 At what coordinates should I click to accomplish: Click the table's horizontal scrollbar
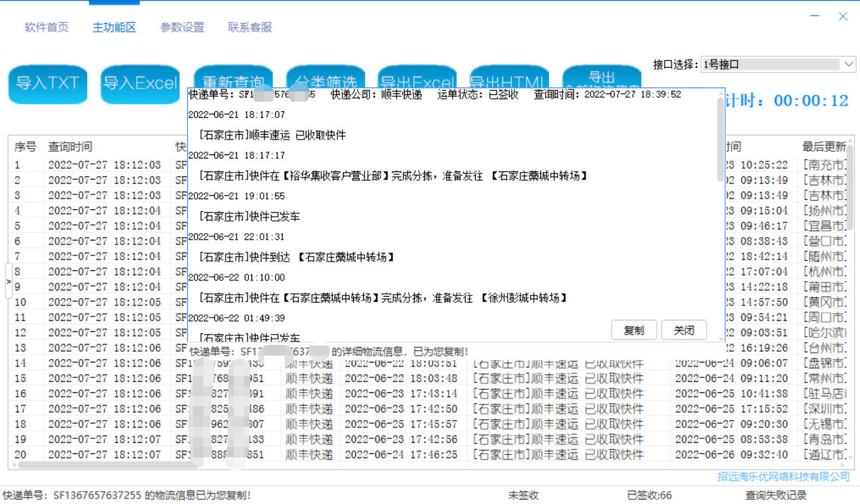coord(102,465)
